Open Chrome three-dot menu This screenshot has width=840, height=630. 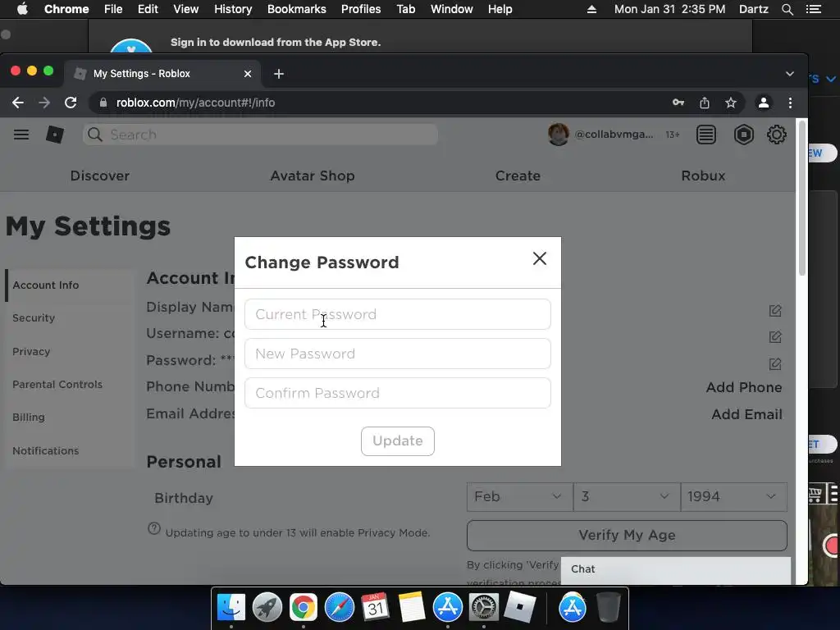pos(790,103)
